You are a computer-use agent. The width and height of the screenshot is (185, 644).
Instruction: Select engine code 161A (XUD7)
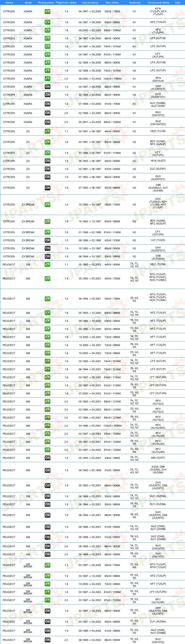pos(158,161)
